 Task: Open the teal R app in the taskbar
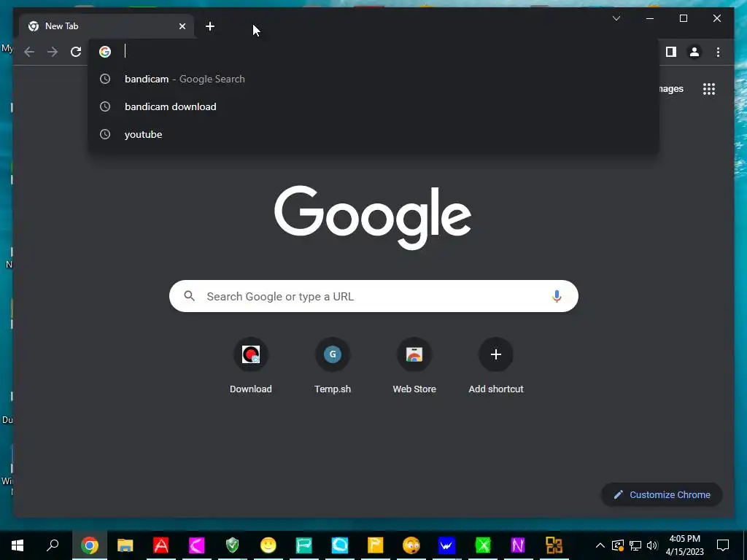304,545
